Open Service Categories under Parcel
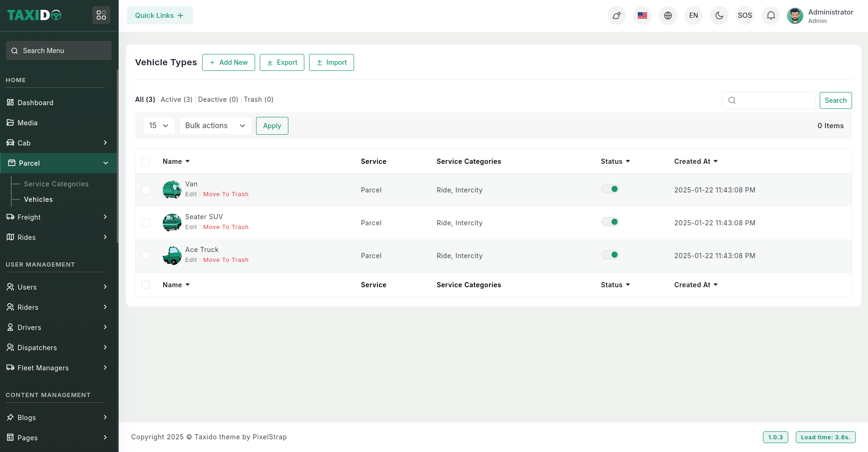 tap(56, 184)
